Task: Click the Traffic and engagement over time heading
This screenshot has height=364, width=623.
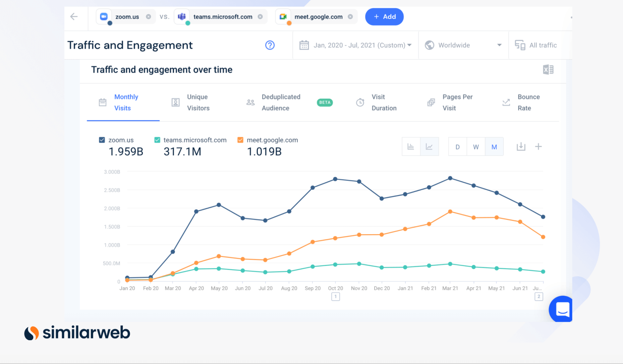Action: [162, 70]
